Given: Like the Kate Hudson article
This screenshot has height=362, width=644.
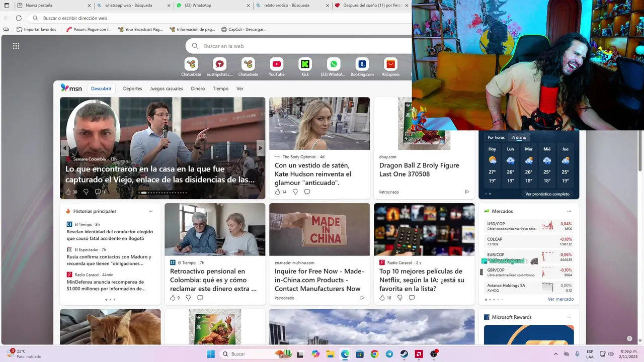Looking at the screenshot, I should point(277,192).
